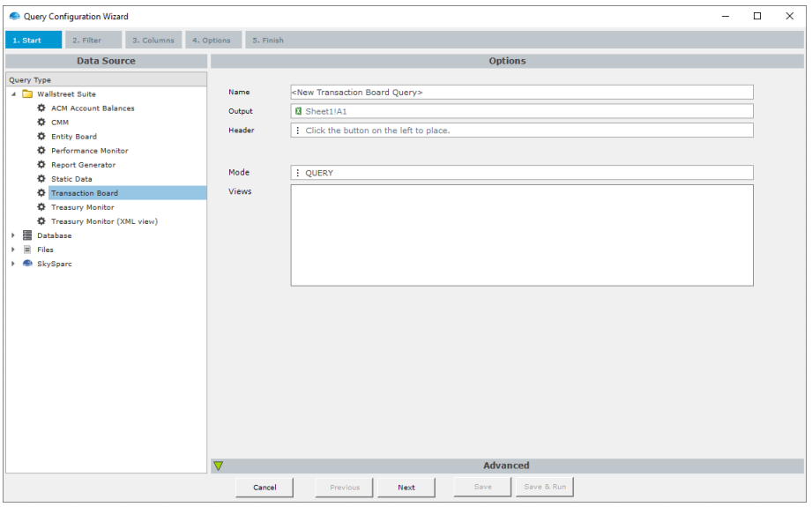812x507 pixels.
Task: Go to the 2. Filter step tab
Action: coord(93,40)
